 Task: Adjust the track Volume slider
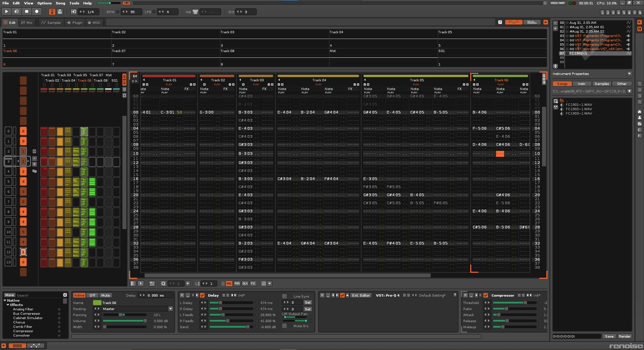[125, 321]
